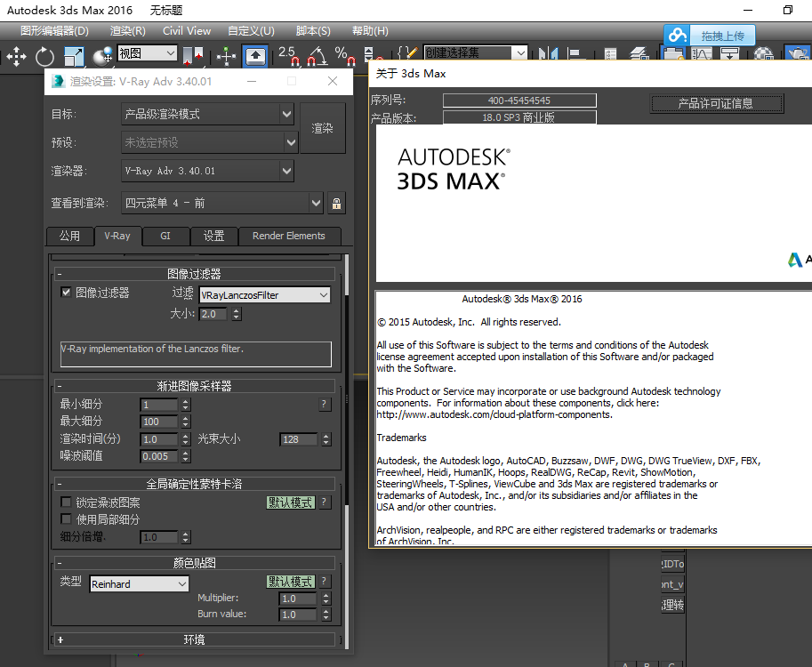The image size is (812, 667).
Task: Toggle the Angle Snap icon
Action: (x=317, y=56)
